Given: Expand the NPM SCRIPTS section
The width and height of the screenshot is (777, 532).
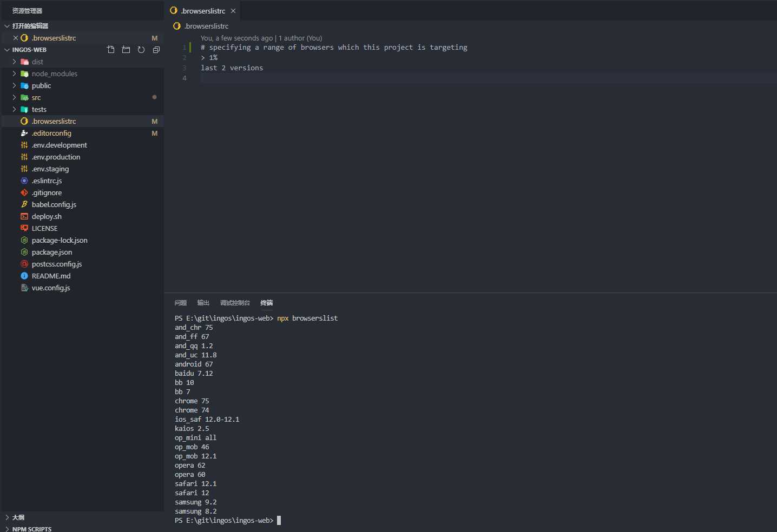Looking at the screenshot, I should [32, 529].
